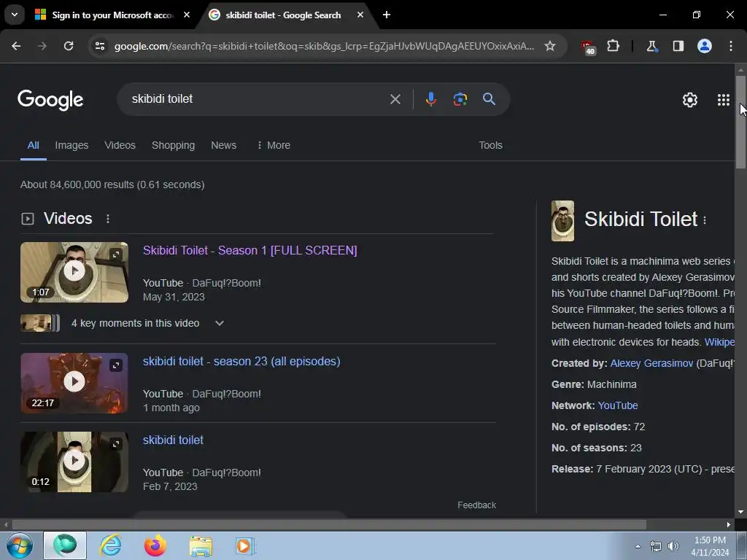Image resolution: width=747 pixels, height=560 pixels.
Task: Play the 22:17 season 23 thumbnail
Action: coord(74,383)
